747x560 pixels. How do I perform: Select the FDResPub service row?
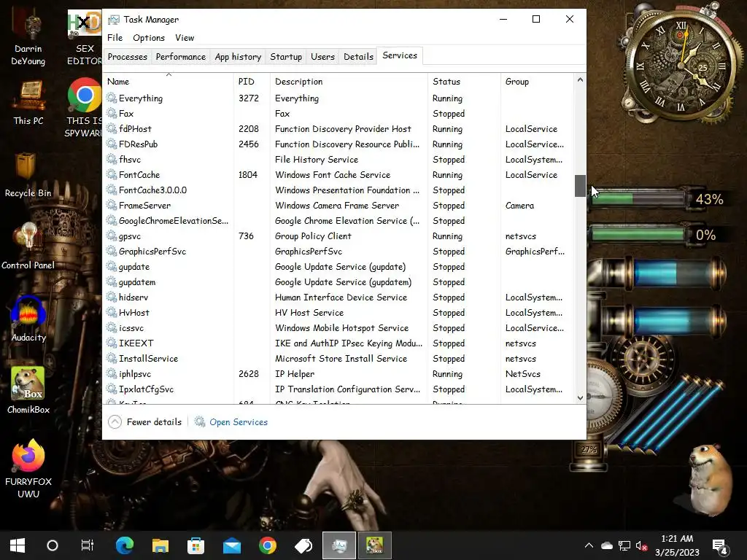tap(338, 144)
